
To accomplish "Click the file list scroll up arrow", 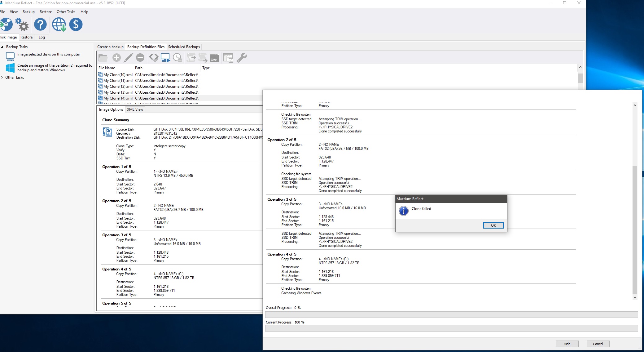I will pyautogui.click(x=580, y=67).
